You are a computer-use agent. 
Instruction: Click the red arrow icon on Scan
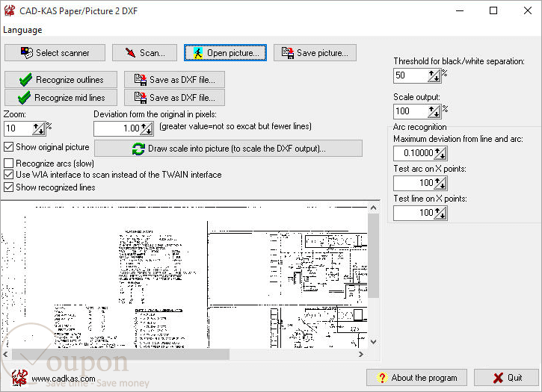130,53
